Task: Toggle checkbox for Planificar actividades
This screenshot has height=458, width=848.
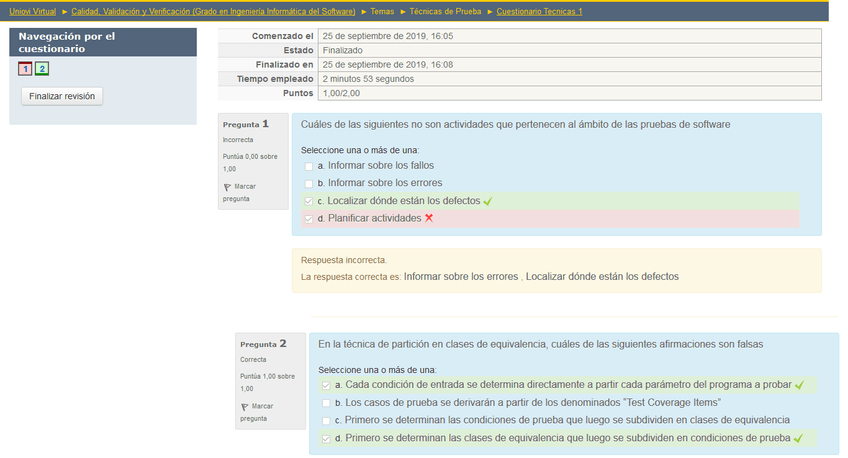Action: (x=309, y=219)
